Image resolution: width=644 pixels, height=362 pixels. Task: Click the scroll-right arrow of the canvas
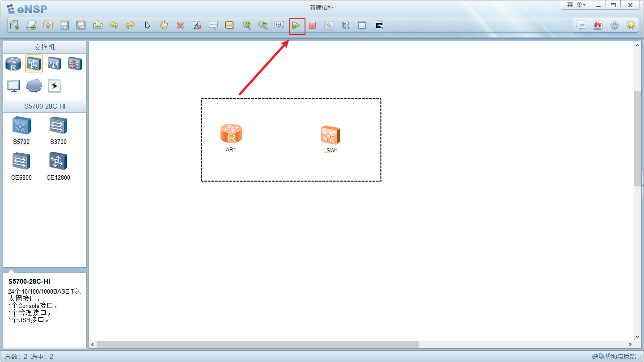click(630, 344)
